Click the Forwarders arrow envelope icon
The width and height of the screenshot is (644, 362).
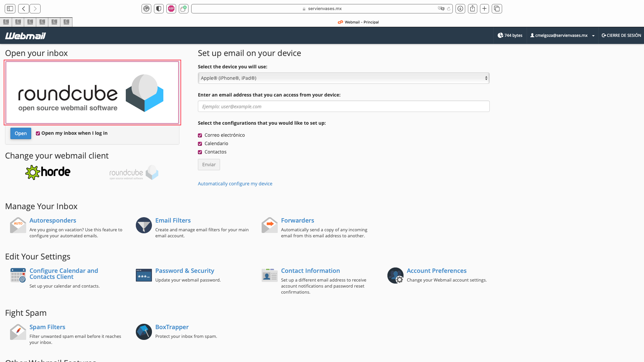270,225
